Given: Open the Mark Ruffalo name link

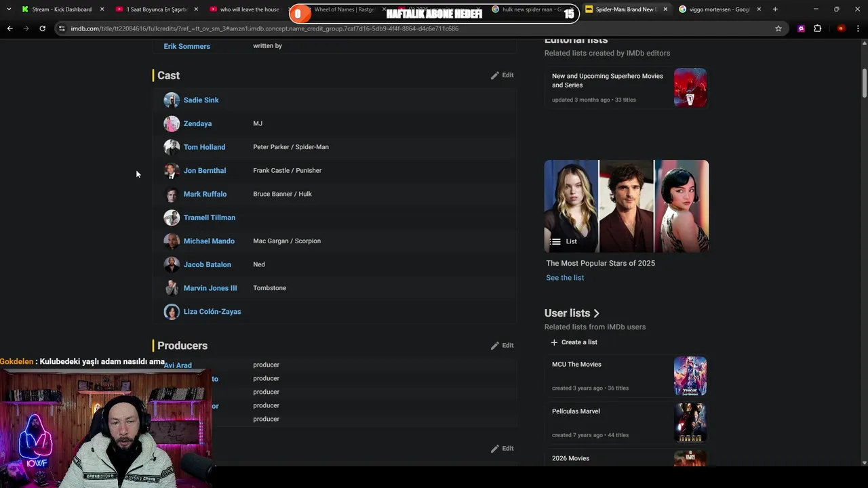Looking at the screenshot, I should tap(205, 194).
